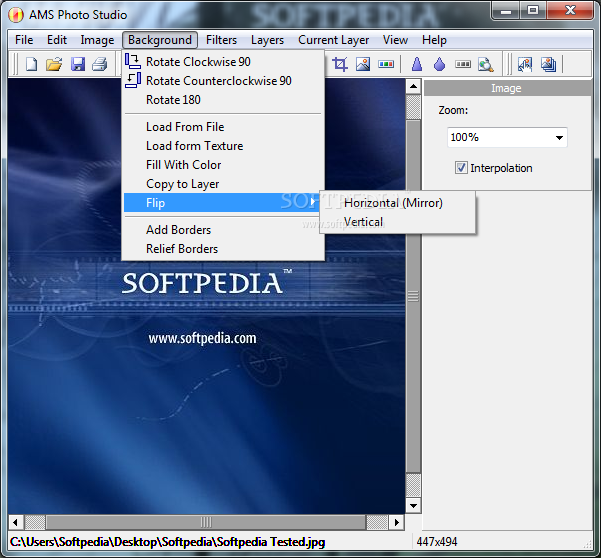Click the horizontal scrollbar right arrow
The height and width of the screenshot is (558, 601).
point(397,522)
